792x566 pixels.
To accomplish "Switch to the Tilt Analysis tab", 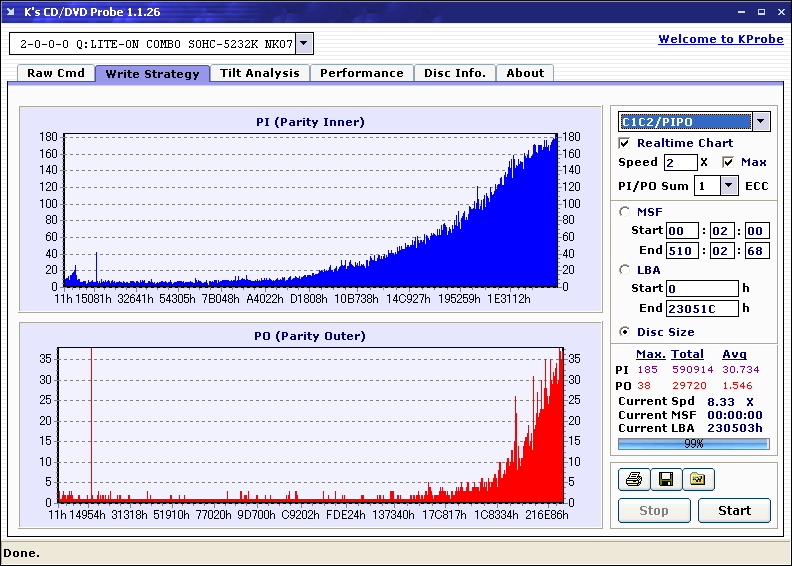I will (260, 73).
